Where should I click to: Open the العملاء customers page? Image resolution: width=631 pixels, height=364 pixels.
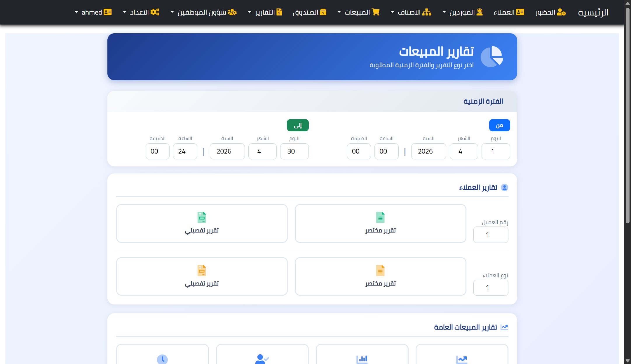pos(509,12)
